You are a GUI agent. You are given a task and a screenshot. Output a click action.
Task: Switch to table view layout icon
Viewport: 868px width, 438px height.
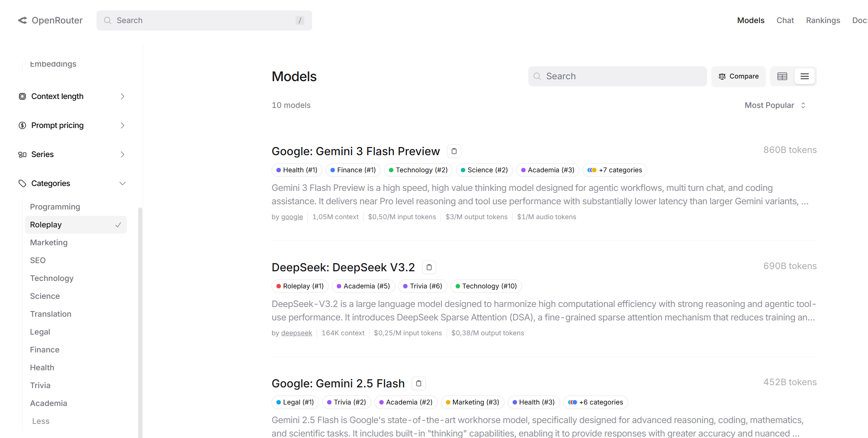pyautogui.click(x=782, y=76)
